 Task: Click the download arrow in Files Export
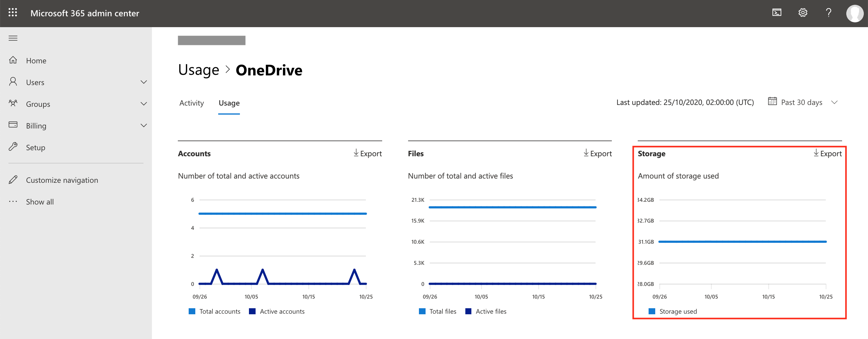click(586, 153)
